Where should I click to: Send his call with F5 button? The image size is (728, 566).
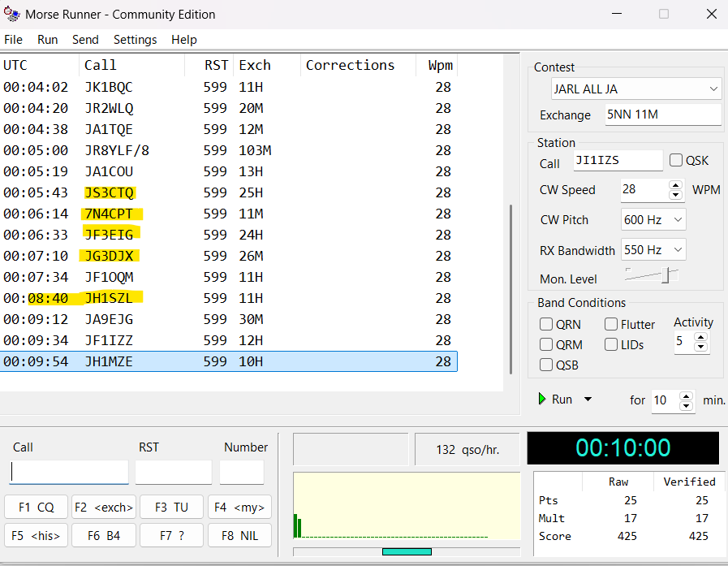[x=37, y=535]
